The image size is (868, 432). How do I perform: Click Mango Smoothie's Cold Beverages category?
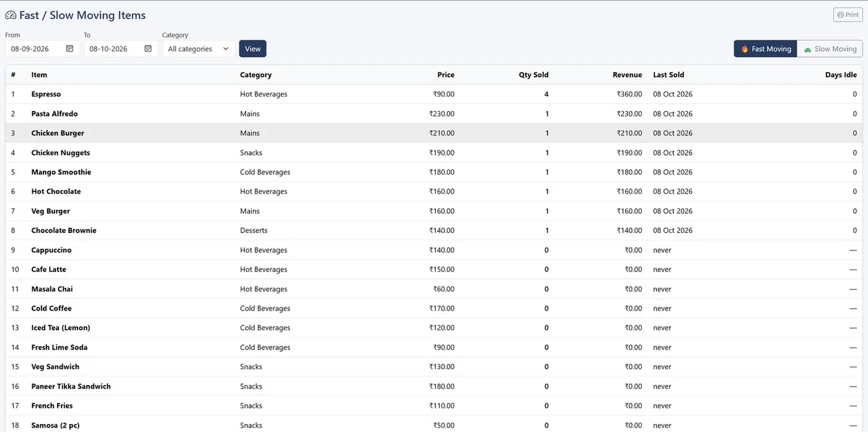coord(265,172)
